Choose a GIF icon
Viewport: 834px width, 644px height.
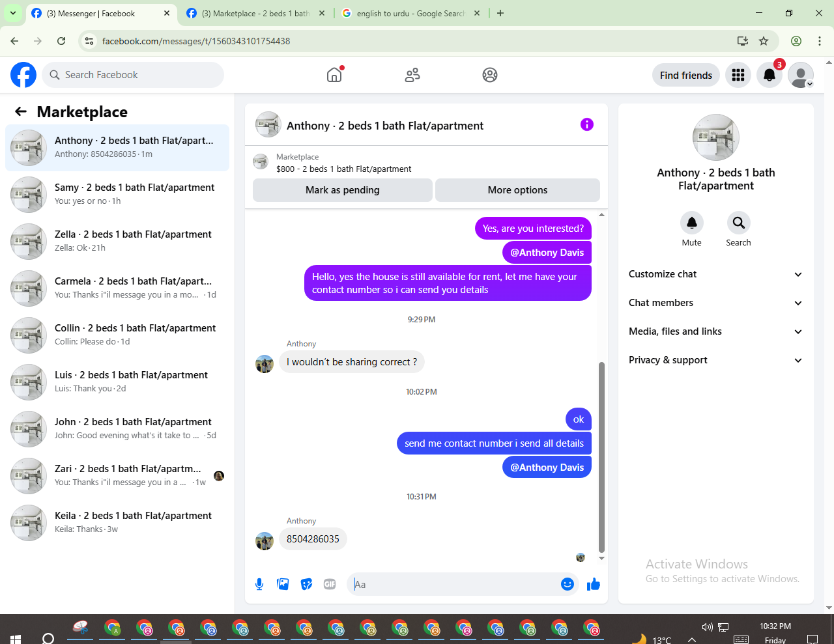330,584
